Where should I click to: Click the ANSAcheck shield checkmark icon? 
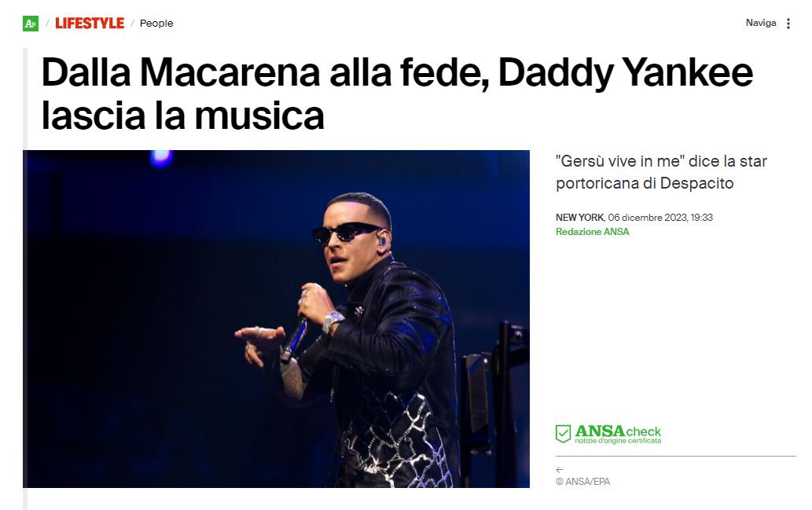(563, 433)
